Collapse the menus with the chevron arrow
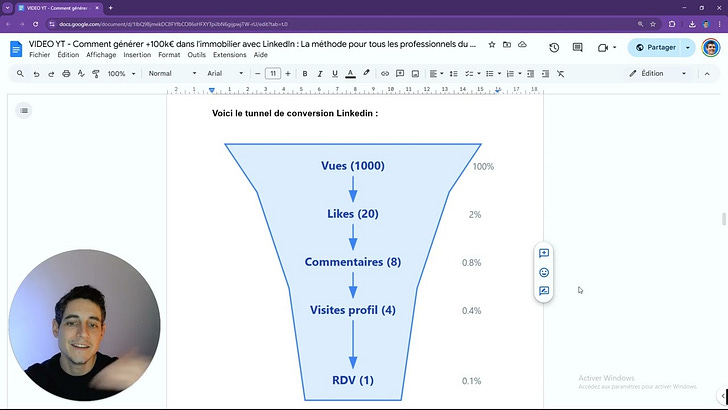 707,73
